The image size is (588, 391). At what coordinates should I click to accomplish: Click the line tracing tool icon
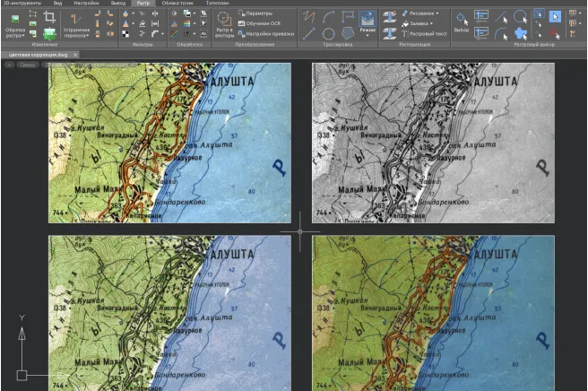pyautogui.click(x=309, y=33)
